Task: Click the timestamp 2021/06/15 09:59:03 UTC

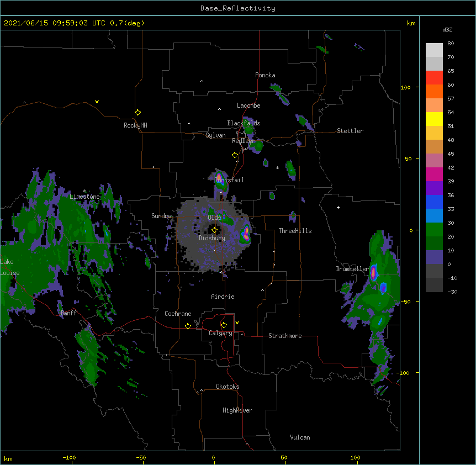Action: [x=54, y=23]
